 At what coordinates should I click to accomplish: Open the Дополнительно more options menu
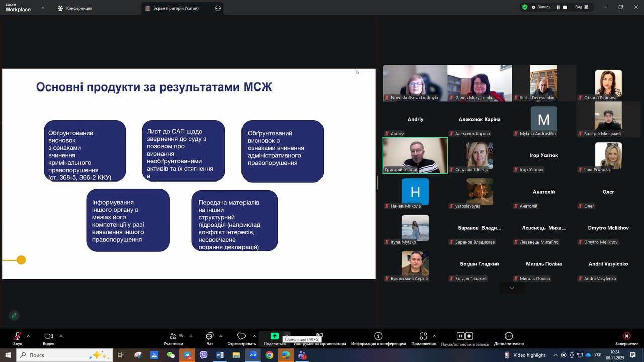pos(509,336)
